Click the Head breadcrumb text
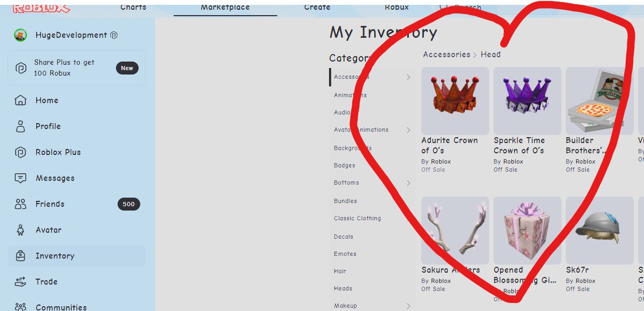 (490, 55)
